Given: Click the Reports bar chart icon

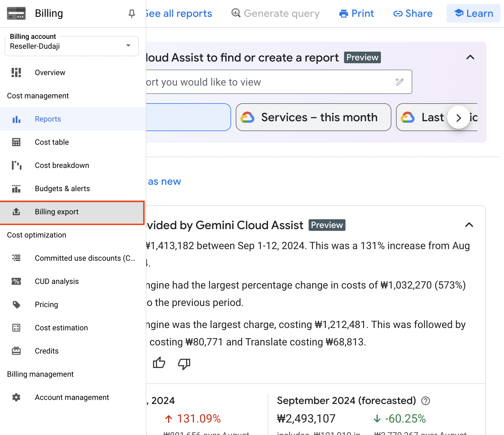Looking at the screenshot, I should tap(16, 119).
